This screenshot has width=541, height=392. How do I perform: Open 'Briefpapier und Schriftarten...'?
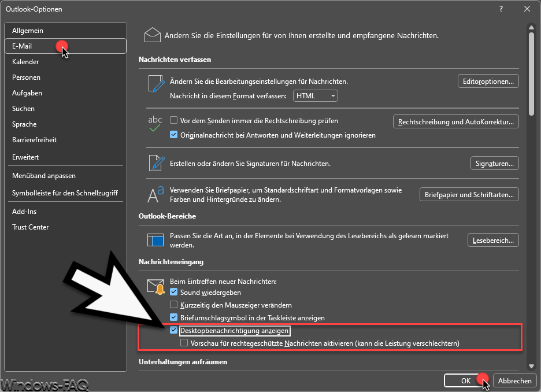pyautogui.click(x=469, y=195)
